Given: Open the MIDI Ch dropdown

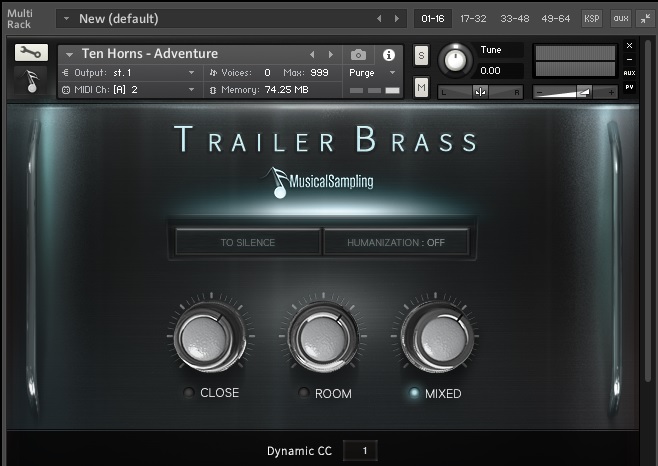Looking at the screenshot, I should [191, 89].
